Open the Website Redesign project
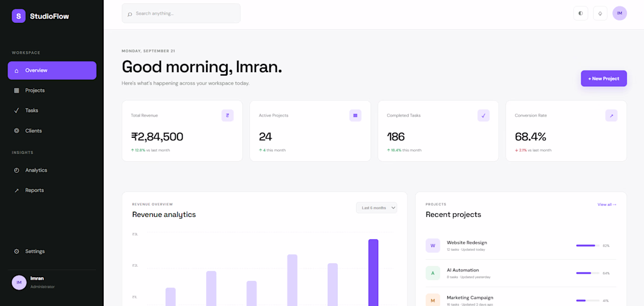The width and height of the screenshot is (644, 306). pos(521,246)
